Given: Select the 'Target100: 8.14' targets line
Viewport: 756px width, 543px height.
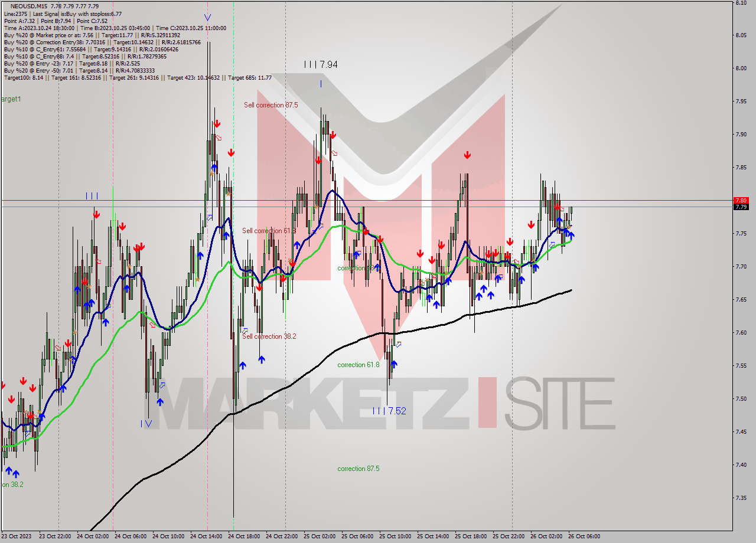Looking at the screenshot, I should pyautogui.click(x=138, y=78).
